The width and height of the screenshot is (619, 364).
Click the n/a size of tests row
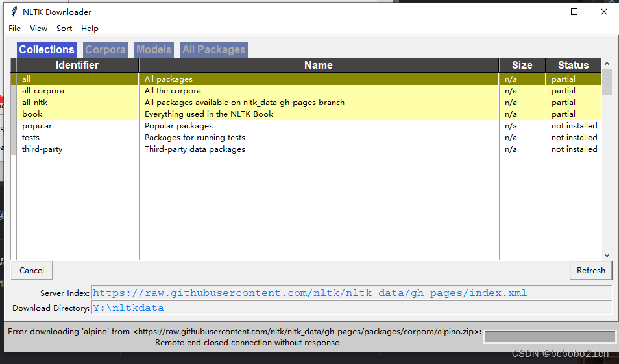511,138
